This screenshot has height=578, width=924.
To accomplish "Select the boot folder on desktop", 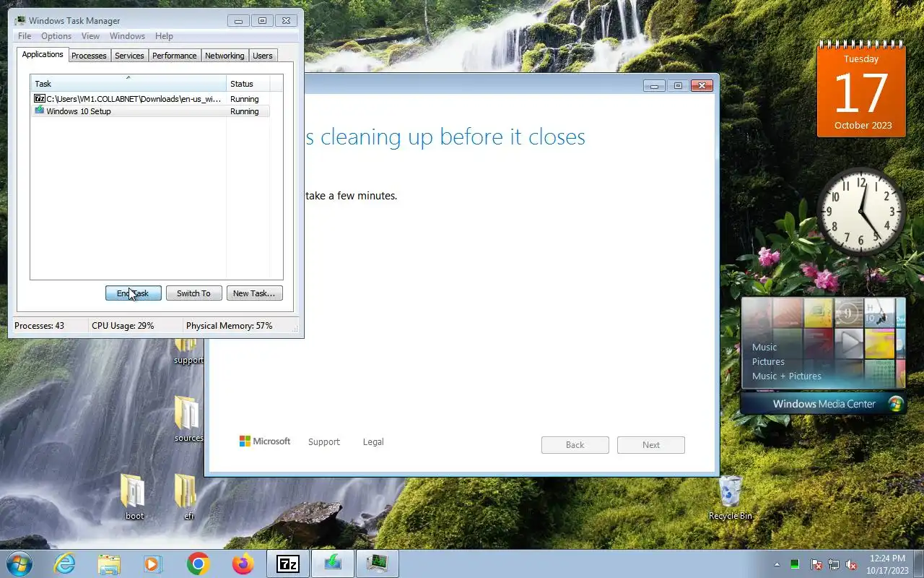I will (134, 497).
